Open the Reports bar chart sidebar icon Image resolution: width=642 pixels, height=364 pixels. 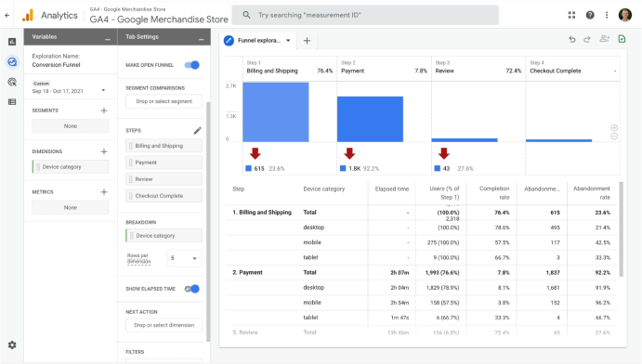[12, 42]
